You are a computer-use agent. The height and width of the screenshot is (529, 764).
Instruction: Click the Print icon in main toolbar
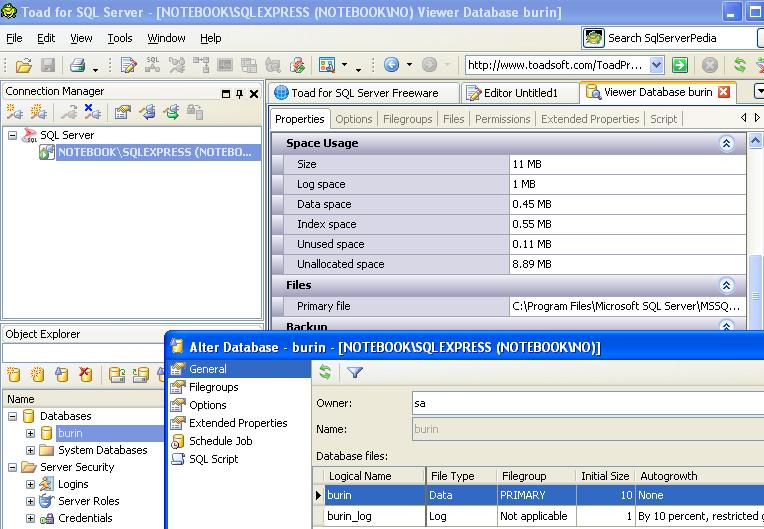click(x=77, y=65)
